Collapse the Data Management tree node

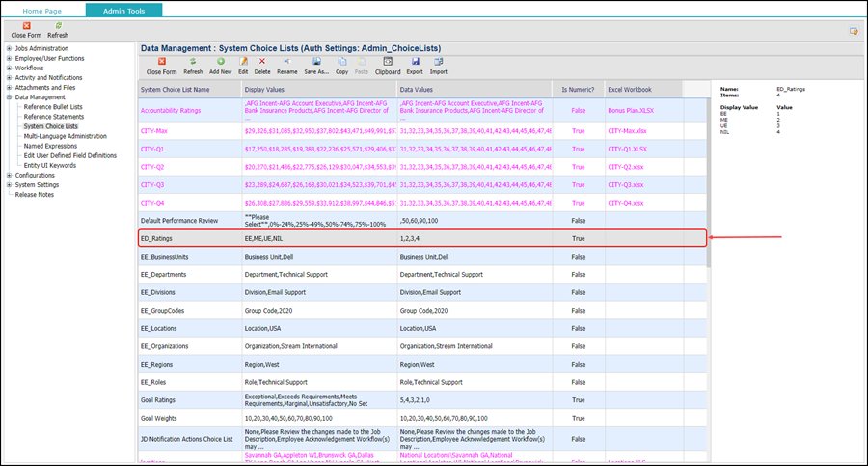(x=10, y=97)
